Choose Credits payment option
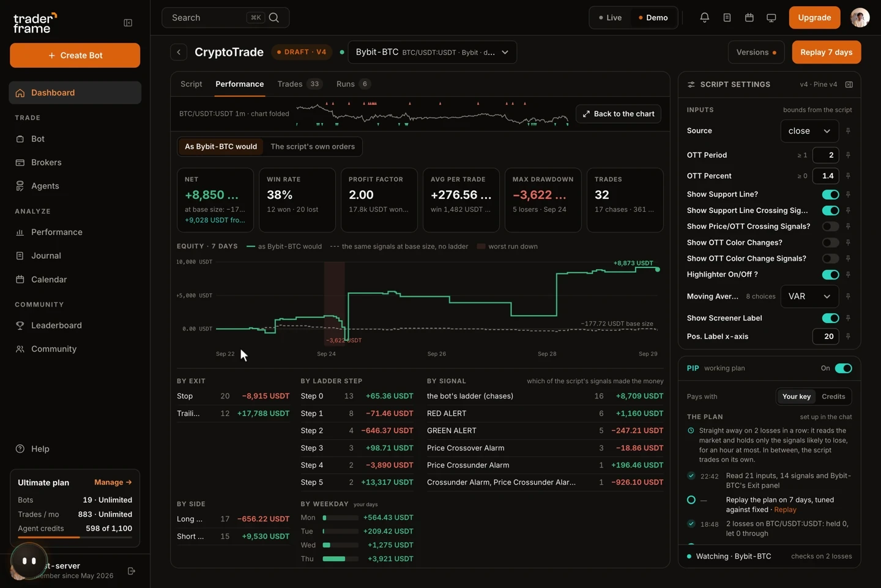The height and width of the screenshot is (588, 881). click(x=833, y=396)
